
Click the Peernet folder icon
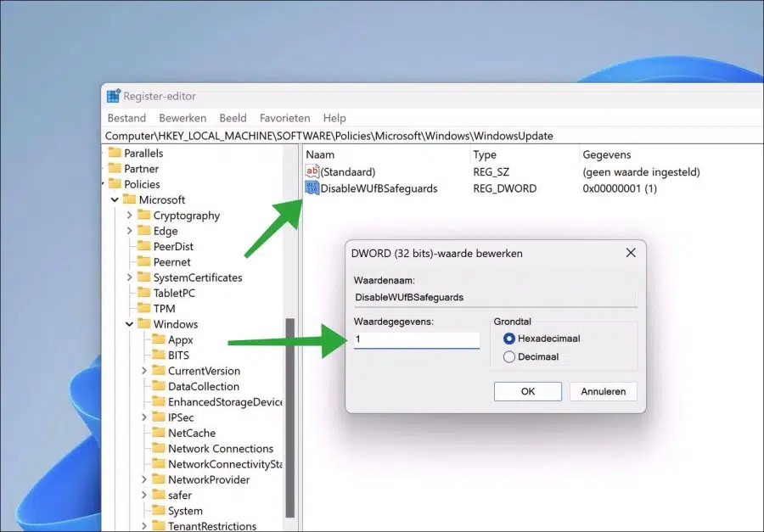coord(144,261)
